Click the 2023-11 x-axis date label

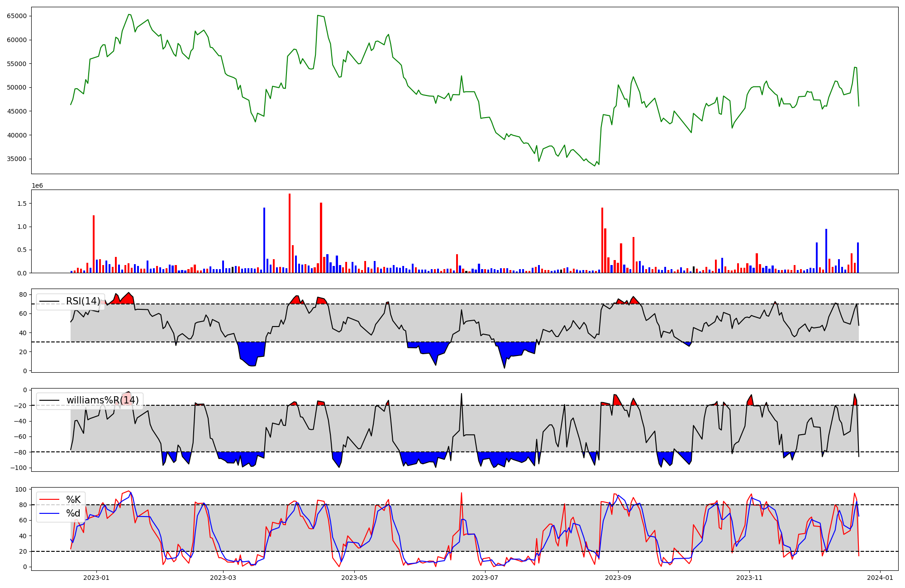pyautogui.click(x=749, y=578)
